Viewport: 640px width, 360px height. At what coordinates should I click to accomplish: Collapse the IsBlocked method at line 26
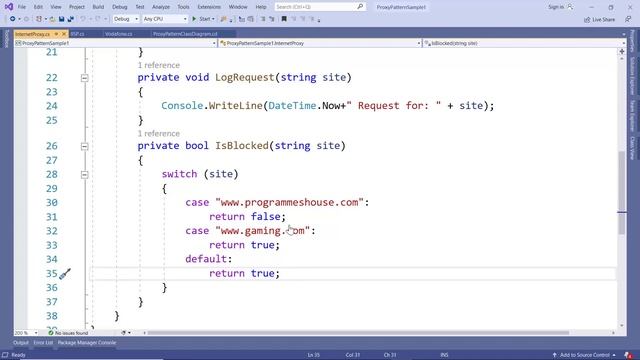[x=84, y=146]
